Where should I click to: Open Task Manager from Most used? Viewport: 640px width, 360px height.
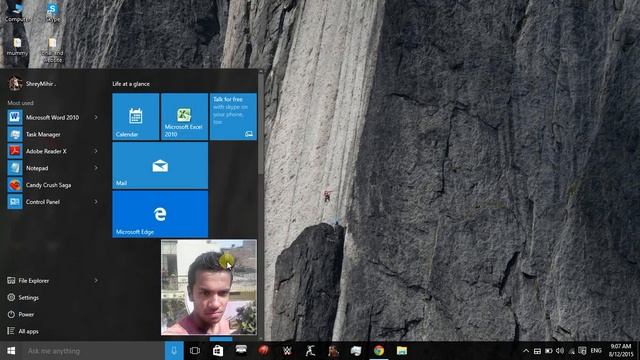point(52,134)
